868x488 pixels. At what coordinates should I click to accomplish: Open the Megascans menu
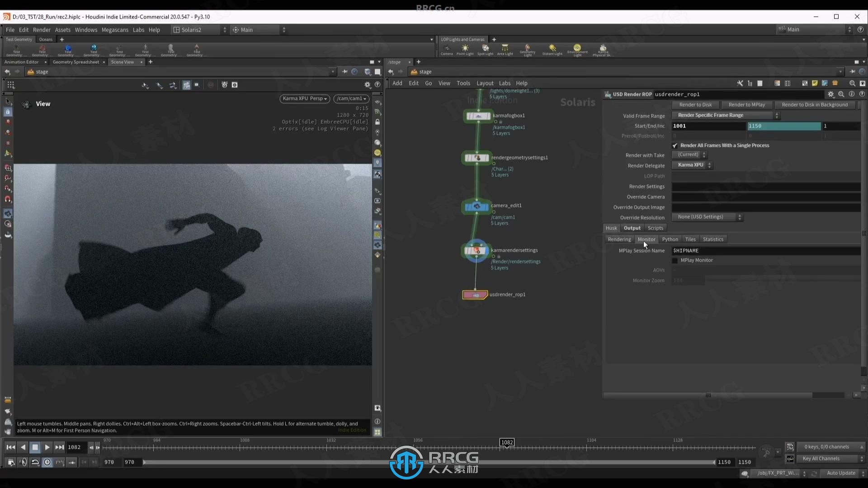click(115, 30)
